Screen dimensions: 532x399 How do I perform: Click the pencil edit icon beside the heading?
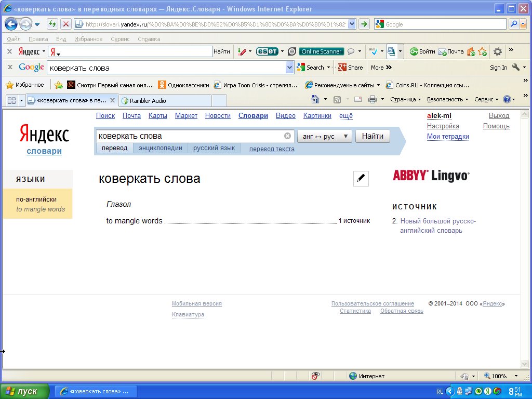pos(361,179)
